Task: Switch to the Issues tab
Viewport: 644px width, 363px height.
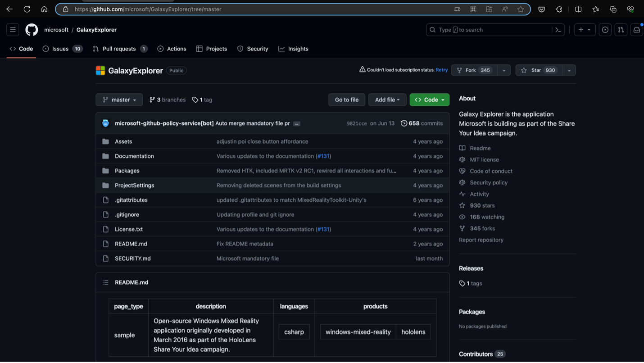Action: (x=63, y=49)
